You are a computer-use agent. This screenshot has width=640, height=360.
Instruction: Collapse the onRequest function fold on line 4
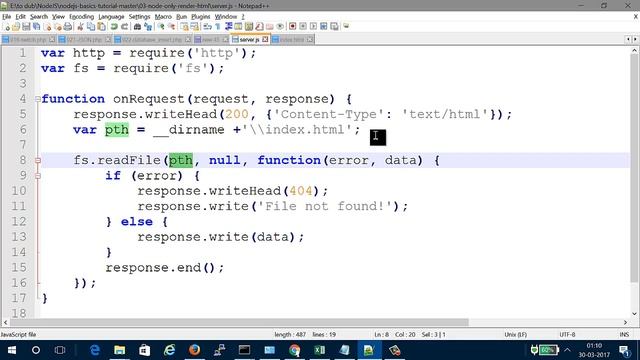click(38, 99)
